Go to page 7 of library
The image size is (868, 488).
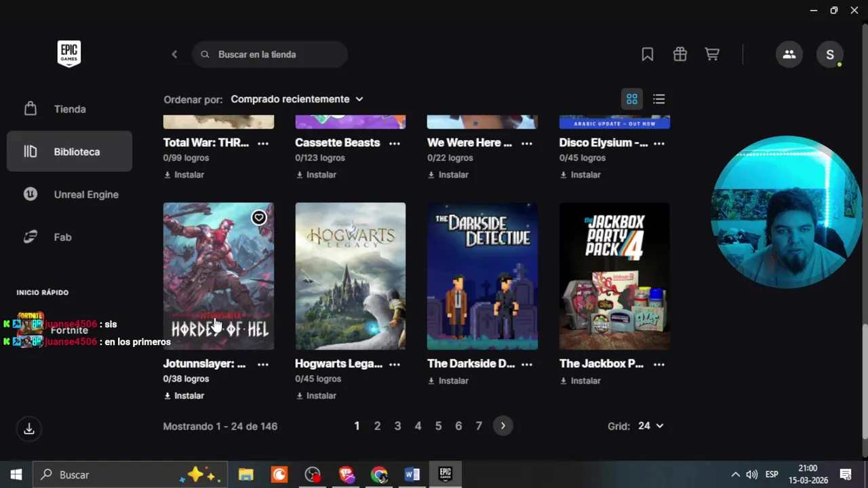[x=479, y=426]
